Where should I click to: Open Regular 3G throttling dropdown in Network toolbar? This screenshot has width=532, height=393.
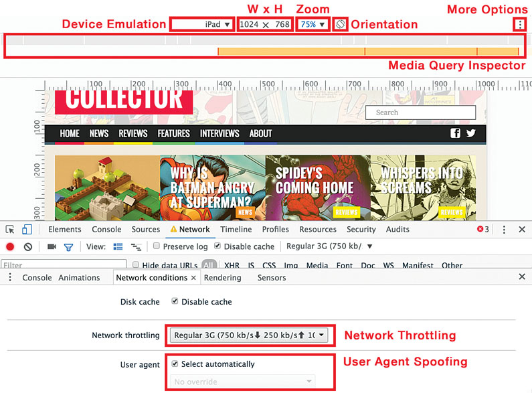[x=329, y=246]
